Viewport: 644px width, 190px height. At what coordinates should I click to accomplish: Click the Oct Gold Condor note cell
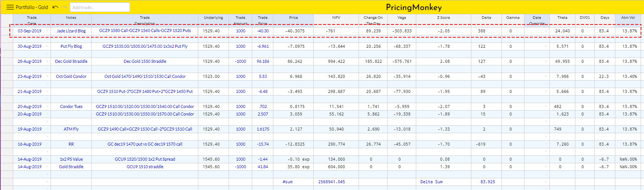[x=71, y=76]
